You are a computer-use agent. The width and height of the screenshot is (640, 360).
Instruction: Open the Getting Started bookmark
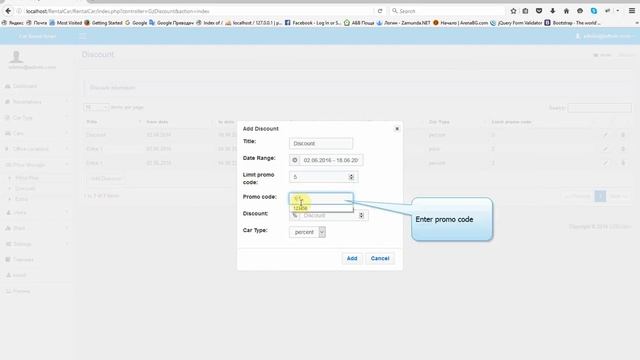pyautogui.click(x=103, y=23)
